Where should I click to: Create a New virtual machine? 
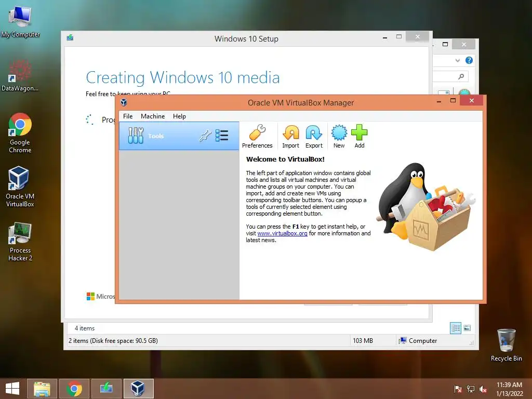(339, 137)
